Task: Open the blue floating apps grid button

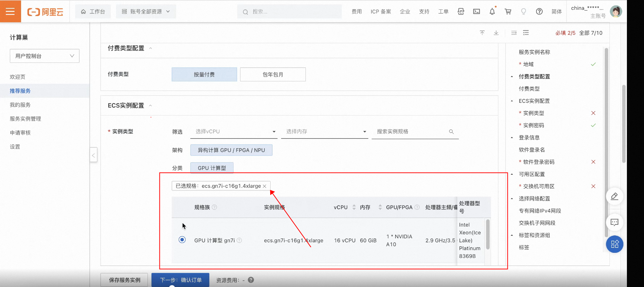Action: (615, 244)
